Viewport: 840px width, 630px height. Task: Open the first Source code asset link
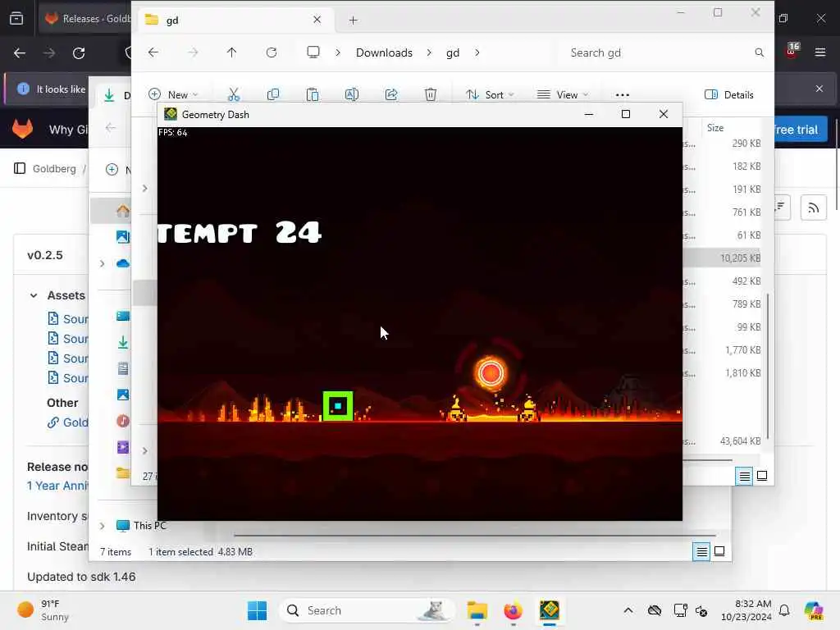coord(68,319)
